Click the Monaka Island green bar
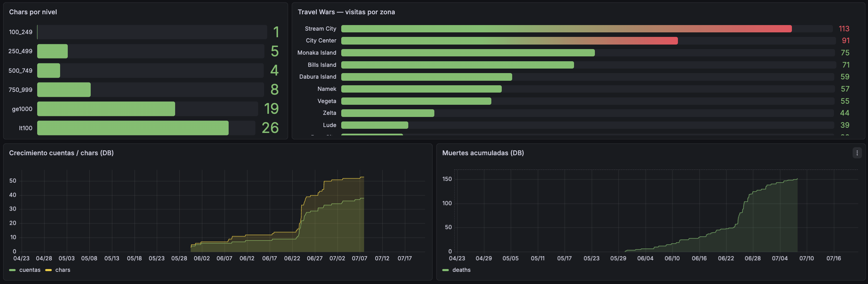This screenshot has height=284, width=868. 468,53
